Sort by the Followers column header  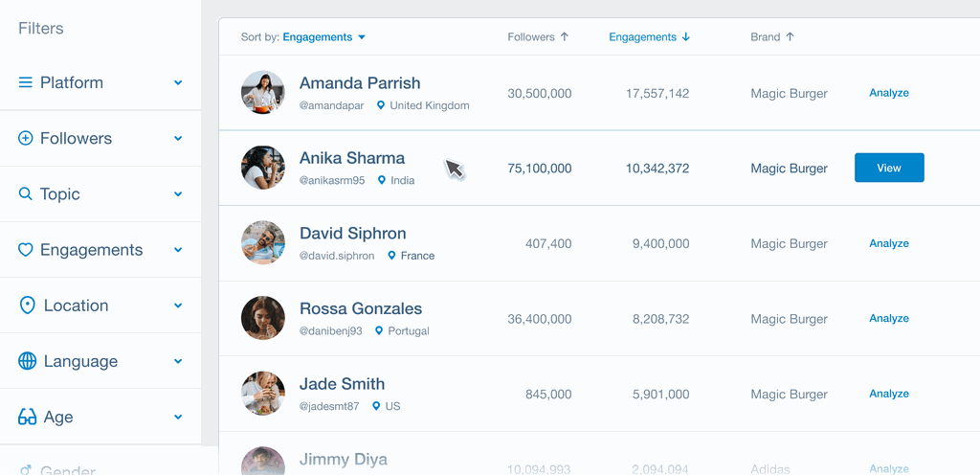[538, 37]
